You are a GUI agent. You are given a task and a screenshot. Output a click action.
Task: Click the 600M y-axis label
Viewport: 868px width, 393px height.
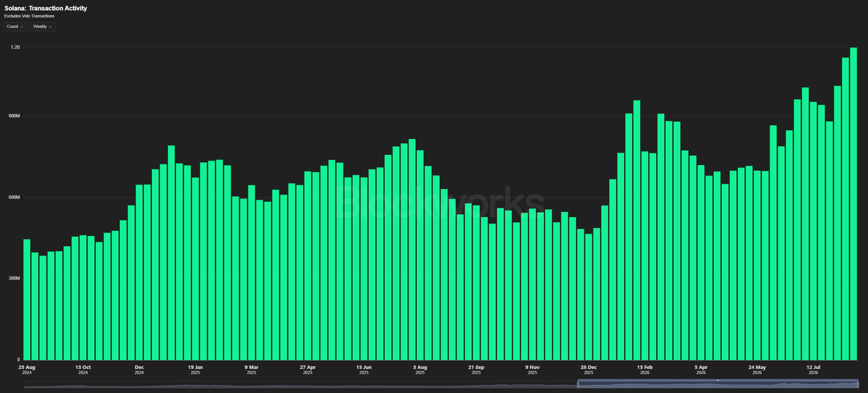pos(14,197)
